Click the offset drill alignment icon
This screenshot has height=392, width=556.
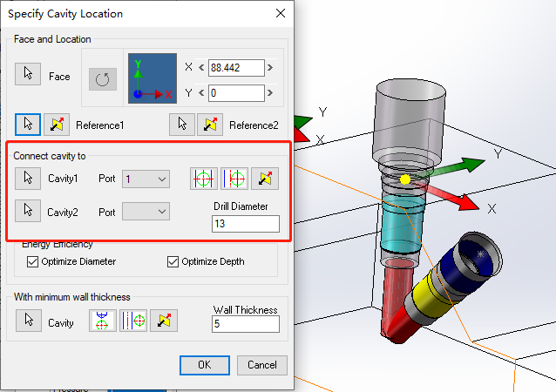pos(234,179)
